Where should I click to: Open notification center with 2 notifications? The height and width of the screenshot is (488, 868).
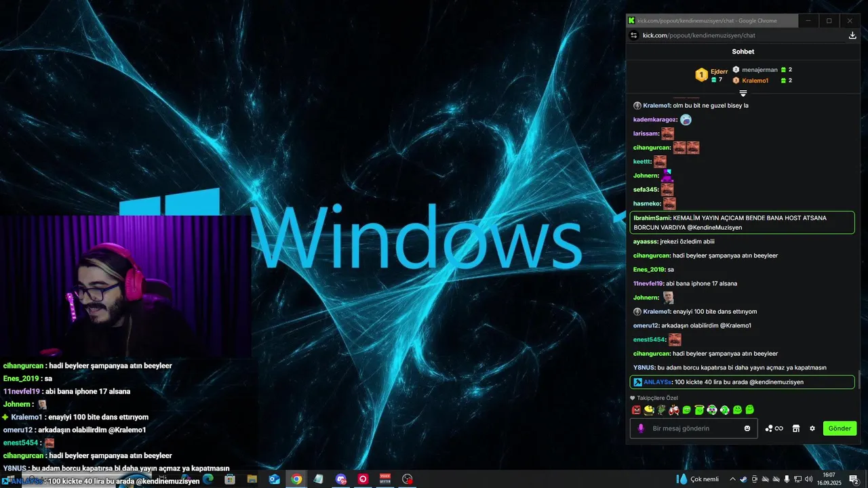click(x=854, y=479)
